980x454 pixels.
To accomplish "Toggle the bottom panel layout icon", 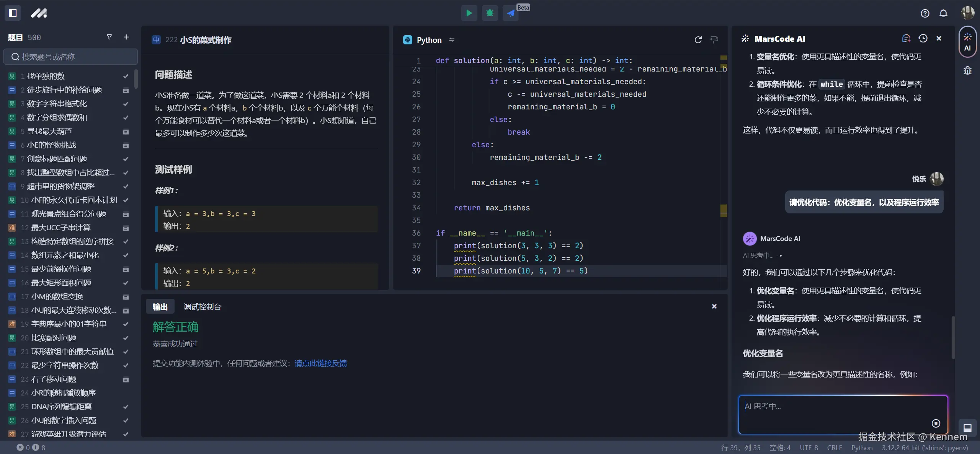I will click(967, 428).
